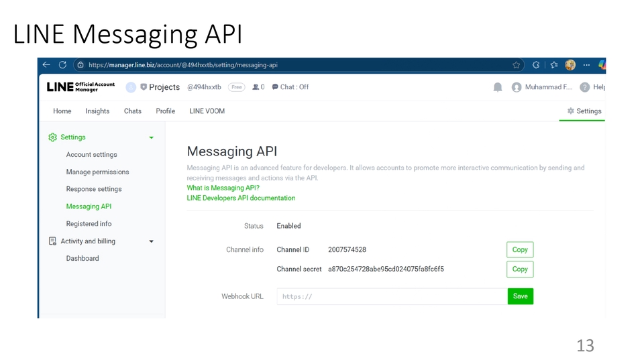Click the browser back arrow
Viewport: 644px width, 362px height.
coord(46,65)
